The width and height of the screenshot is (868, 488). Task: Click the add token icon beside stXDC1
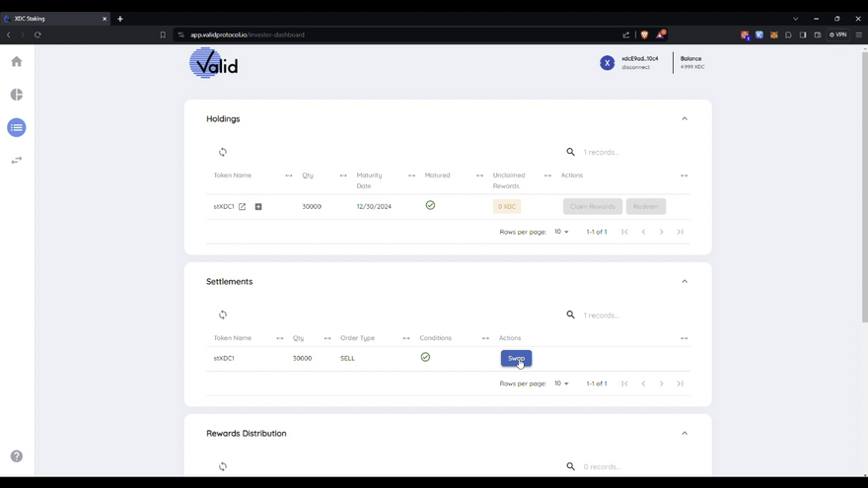(258, 207)
